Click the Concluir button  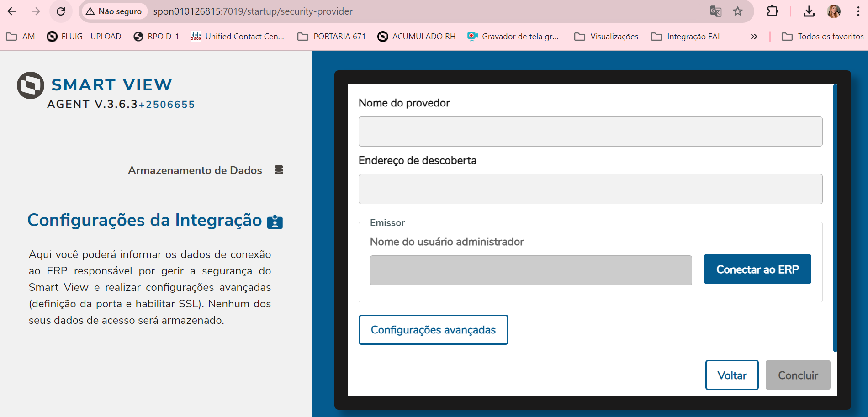point(798,375)
